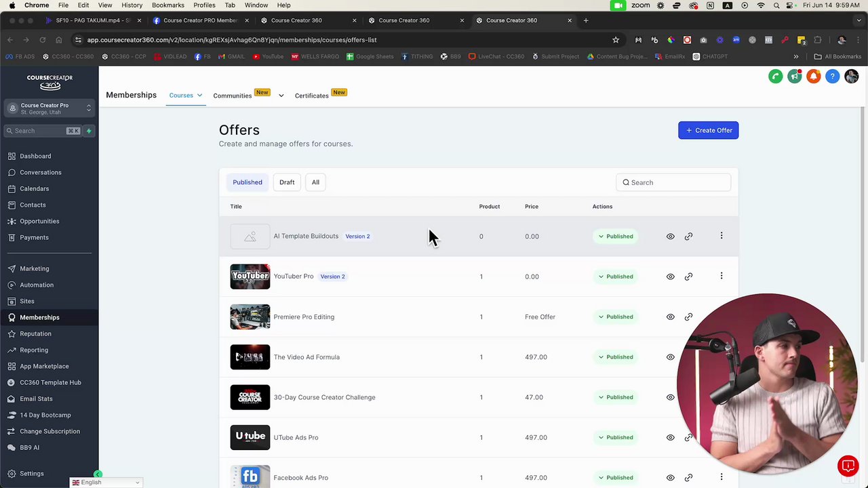Preview 30-Day Course Creator Challenge eye icon

tap(670, 397)
